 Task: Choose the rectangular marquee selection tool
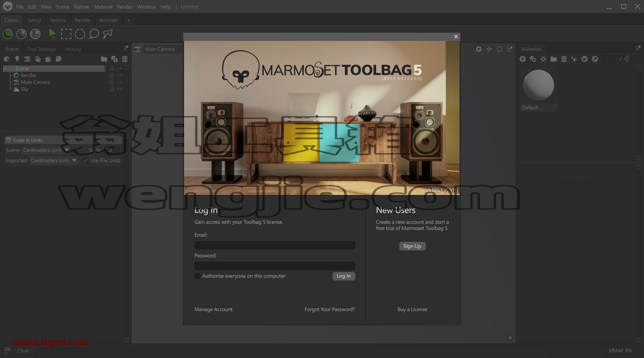coord(66,34)
